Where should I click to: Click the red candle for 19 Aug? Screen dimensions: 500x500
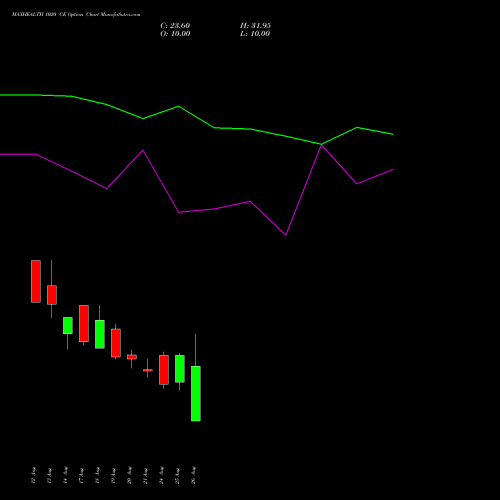[x=116, y=343]
